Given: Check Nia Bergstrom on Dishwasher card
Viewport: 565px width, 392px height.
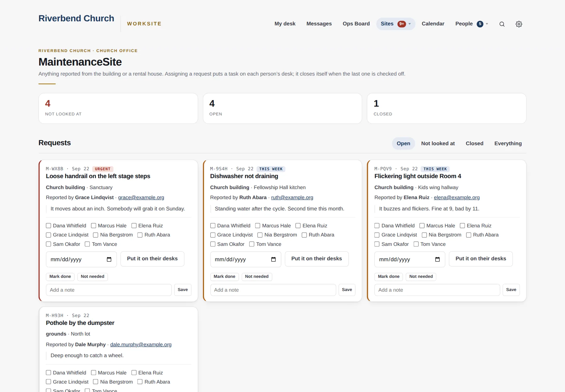Looking at the screenshot, I should [260, 235].
